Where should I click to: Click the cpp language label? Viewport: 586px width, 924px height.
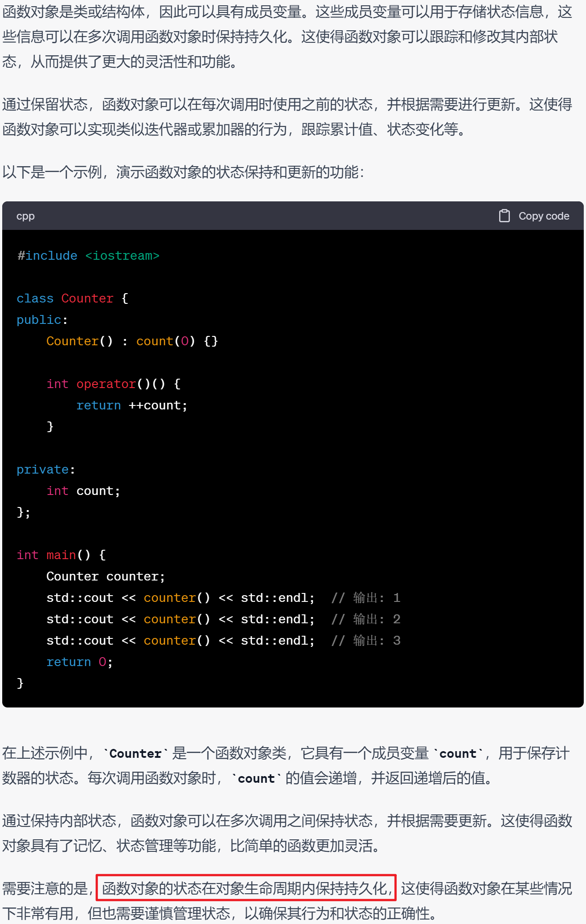click(x=25, y=217)
